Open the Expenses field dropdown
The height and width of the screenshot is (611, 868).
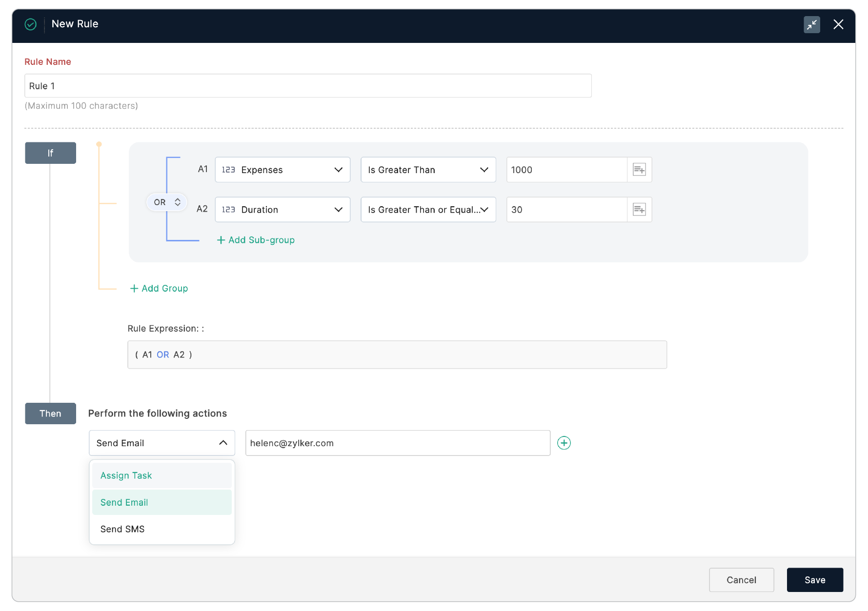pos(283,170)
